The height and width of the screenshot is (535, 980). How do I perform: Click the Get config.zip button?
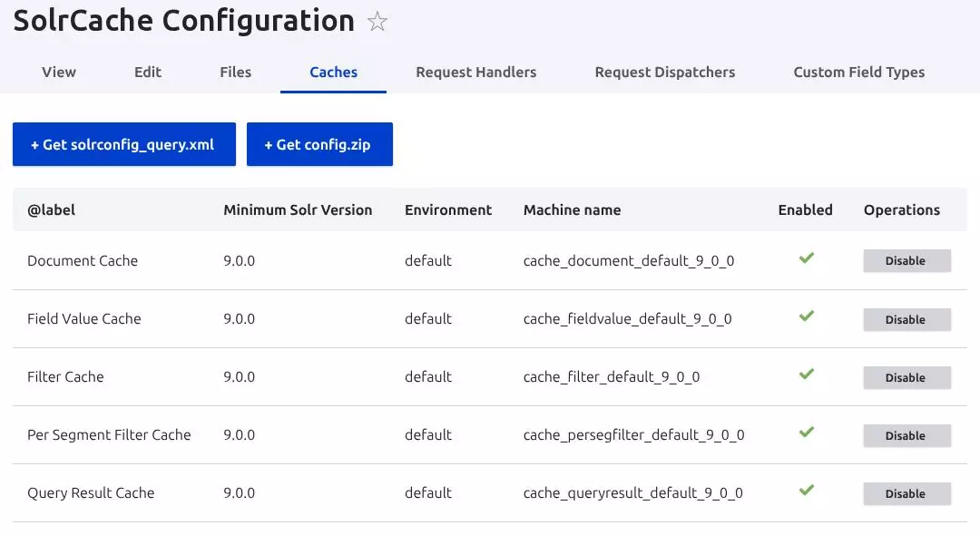tap(319, 144)
